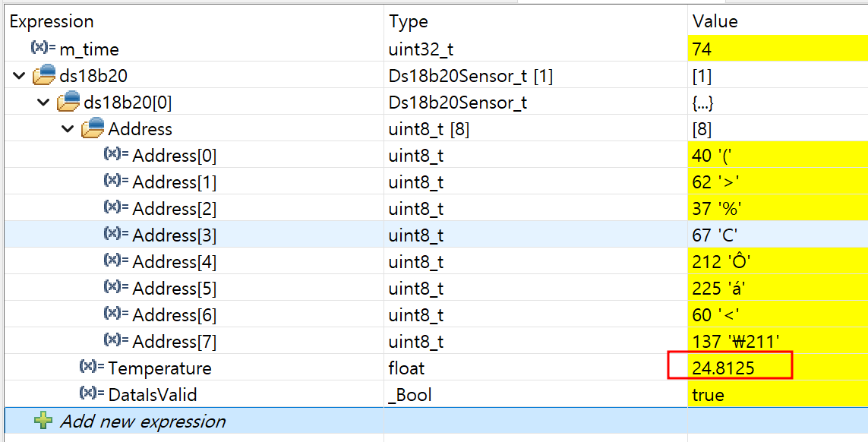The width and height of the screenshot is (868, 442).
Task: Click the Value column header
Action: coord(715,22)
